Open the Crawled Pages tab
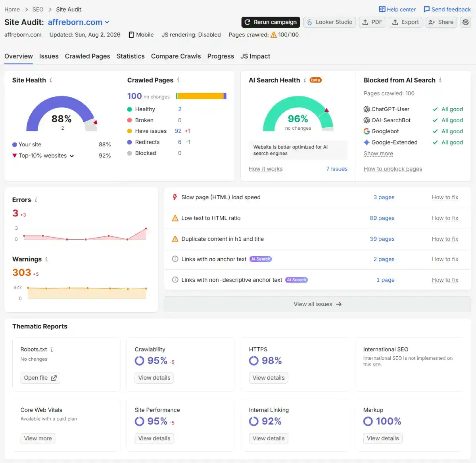 (87, 56)
